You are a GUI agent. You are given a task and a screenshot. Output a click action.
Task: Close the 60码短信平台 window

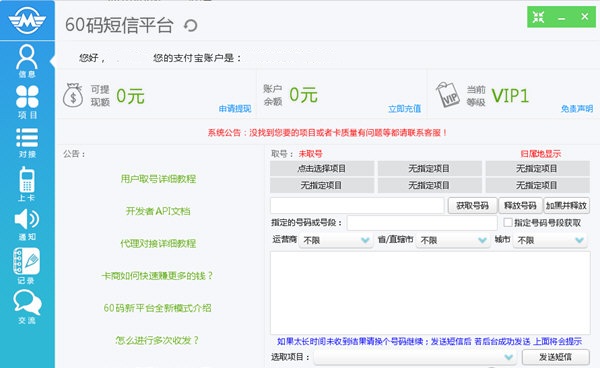pyautogui.click(x=585, y=16)
